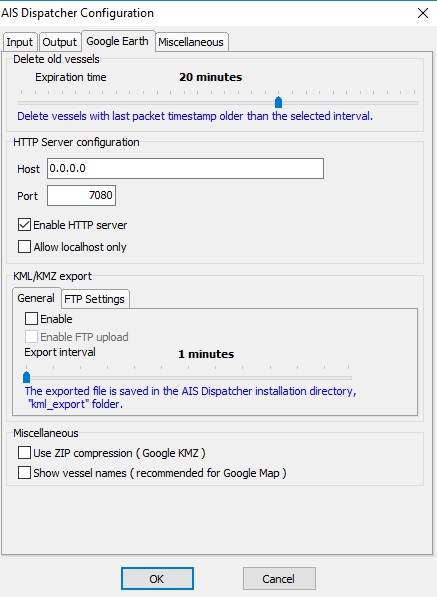This screenshot has height=597, width=437.
Task: Select the General sub-tab in KML/KMZ export
Action: pos(36,298)
